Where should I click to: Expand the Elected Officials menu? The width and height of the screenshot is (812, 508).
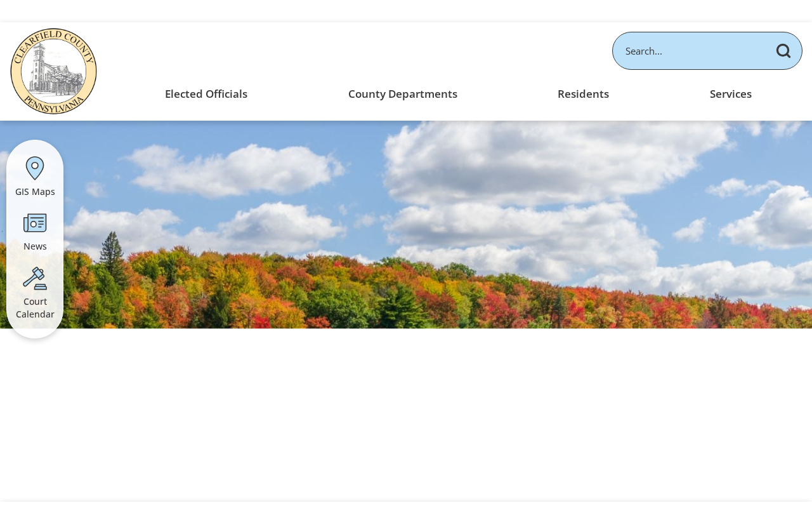click(x=206, y=94)
